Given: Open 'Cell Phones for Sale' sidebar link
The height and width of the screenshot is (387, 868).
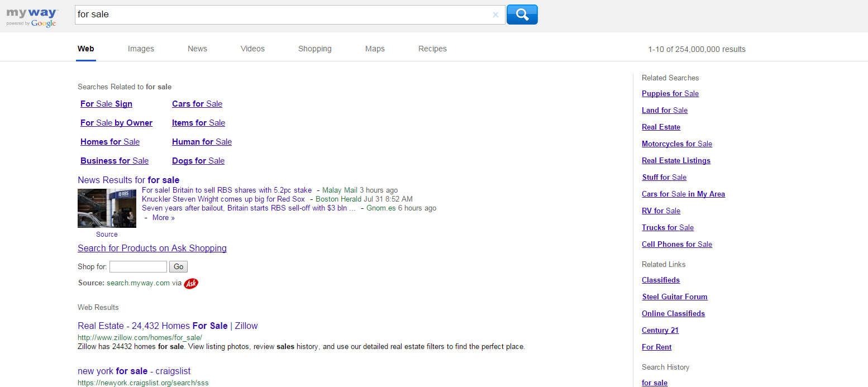Looking at the screenshot, I should (x=677, y=245).
